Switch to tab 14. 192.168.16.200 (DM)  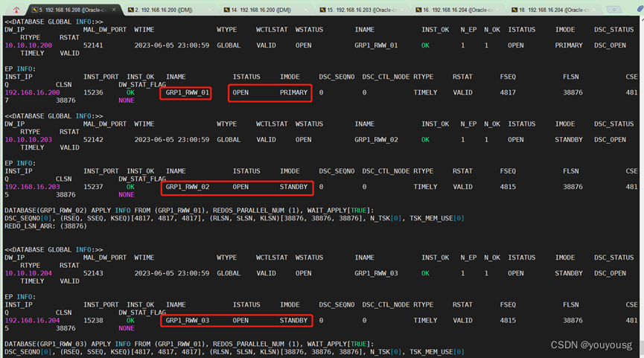pyautogui.click(x=266, y=10)
